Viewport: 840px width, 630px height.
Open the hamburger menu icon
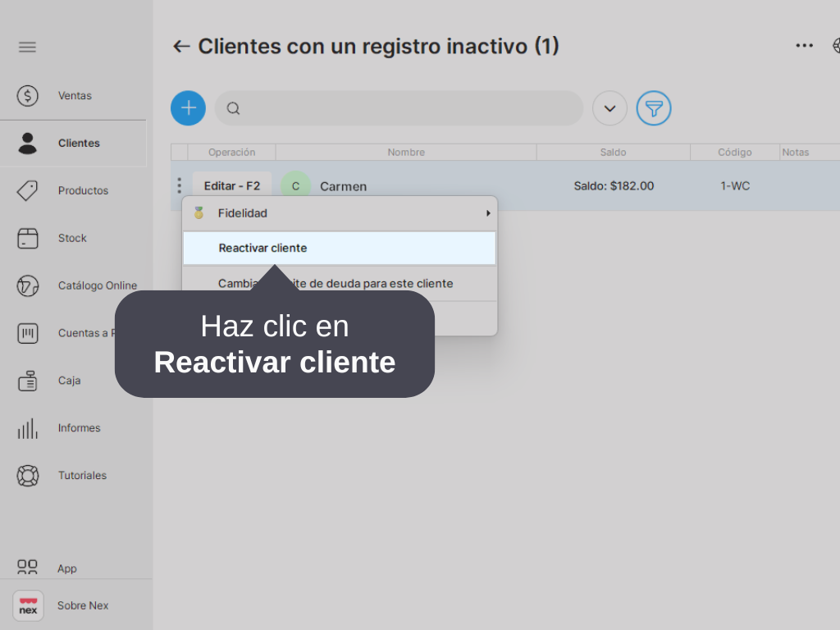click(27, 47)
